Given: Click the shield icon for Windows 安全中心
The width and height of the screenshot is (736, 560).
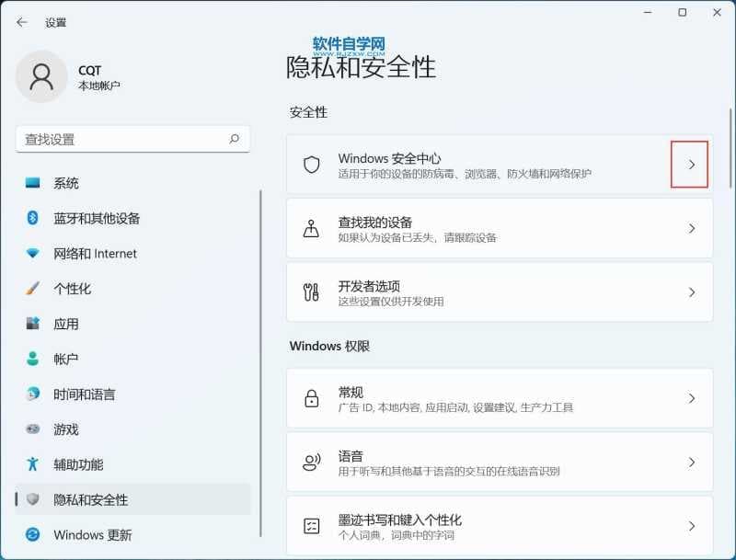Looking at the screenshot, I should coord(312,165).
